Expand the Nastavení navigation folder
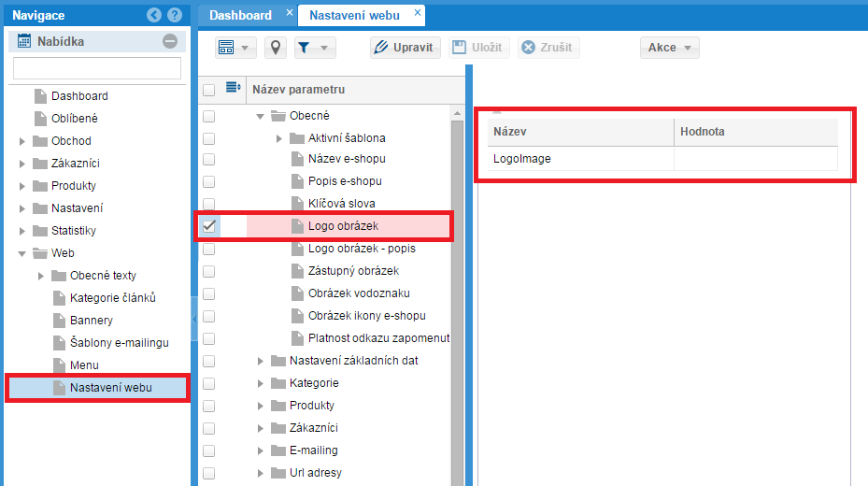 pyautogui.click(x=22, y=208)
